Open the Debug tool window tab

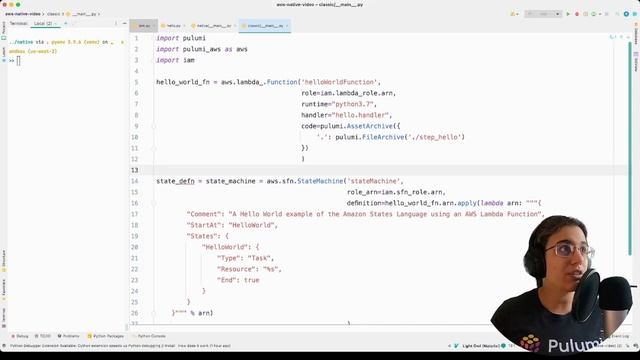click(20, 336)
